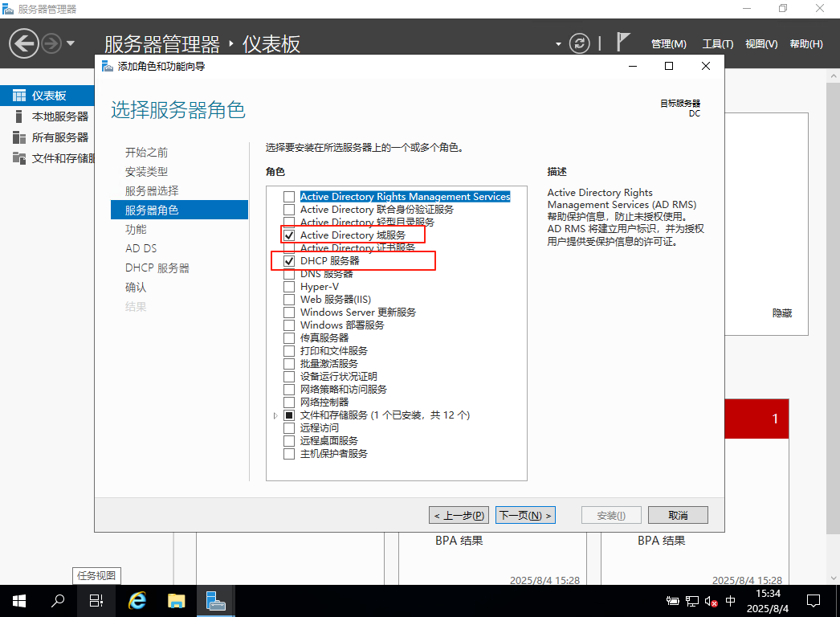
Task: Open navigation history dropdown beside forward arrow
Action: coord(71,43)
